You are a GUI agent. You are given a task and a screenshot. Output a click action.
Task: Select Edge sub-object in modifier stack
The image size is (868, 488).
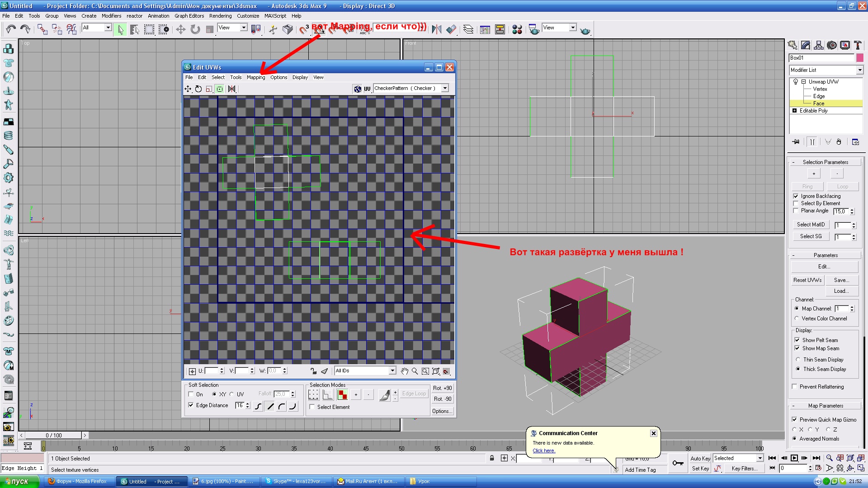point(819,96)
